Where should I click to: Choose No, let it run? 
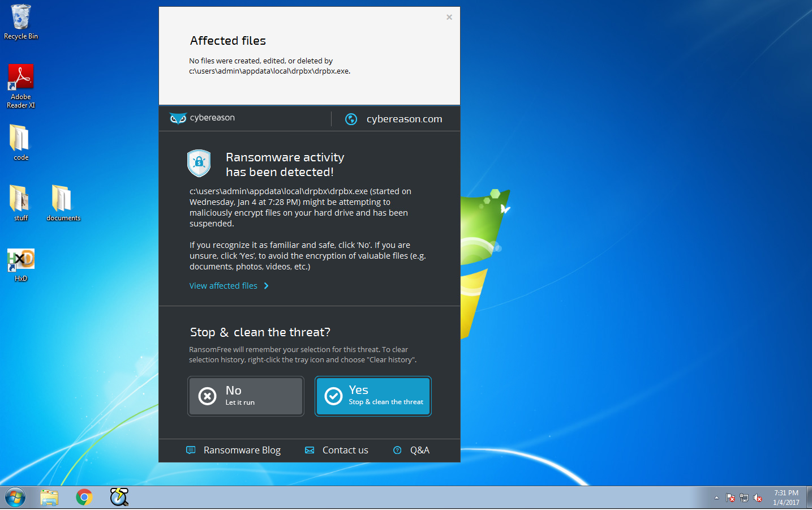coord(246,396)
